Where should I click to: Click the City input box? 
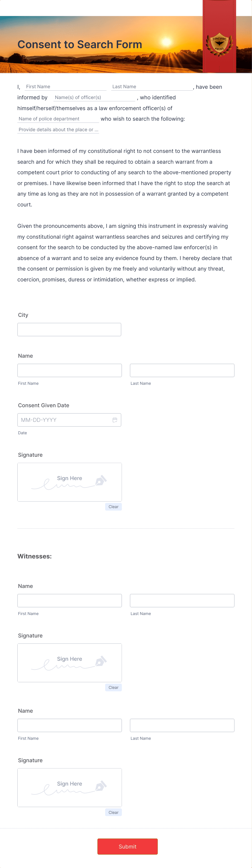pyautogui.click(x=69, y=329)
